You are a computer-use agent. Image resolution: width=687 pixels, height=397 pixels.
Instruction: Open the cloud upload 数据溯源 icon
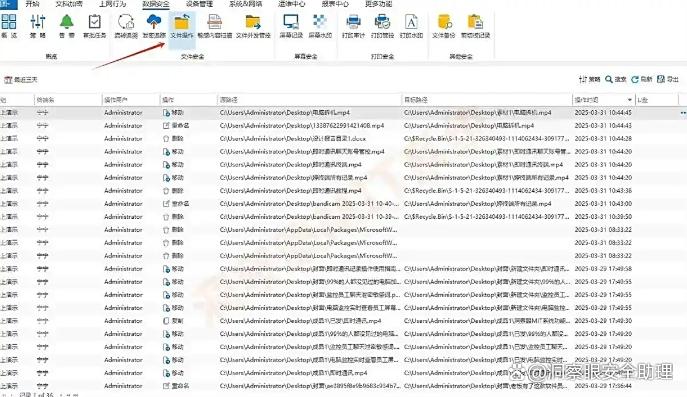point(154,26)
